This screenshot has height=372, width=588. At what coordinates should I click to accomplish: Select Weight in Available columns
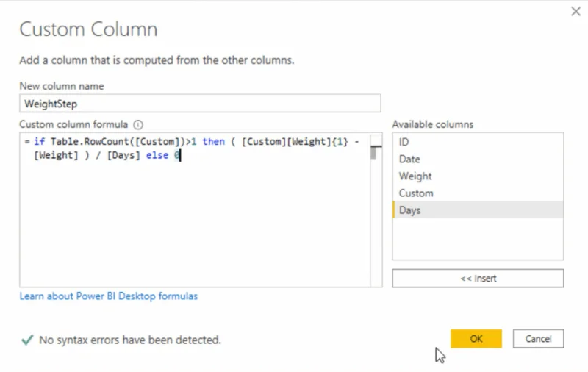click(x=478, y=176)
